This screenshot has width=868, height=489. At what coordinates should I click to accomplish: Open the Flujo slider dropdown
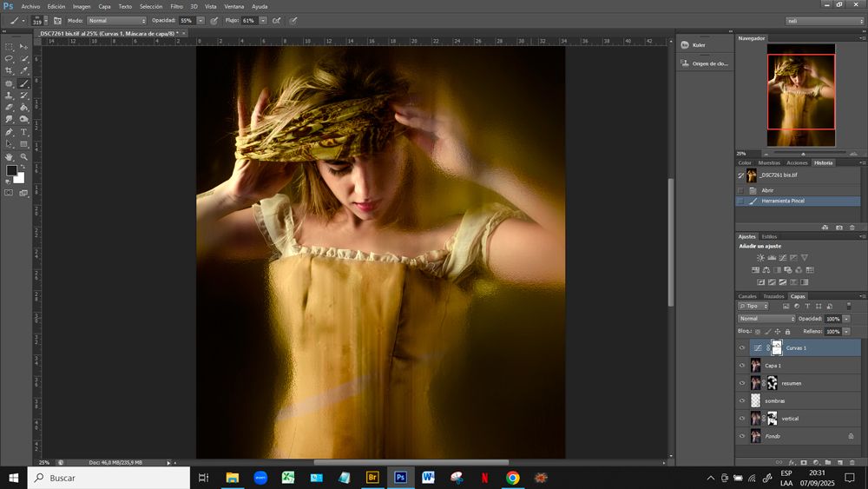pos(263,21)
